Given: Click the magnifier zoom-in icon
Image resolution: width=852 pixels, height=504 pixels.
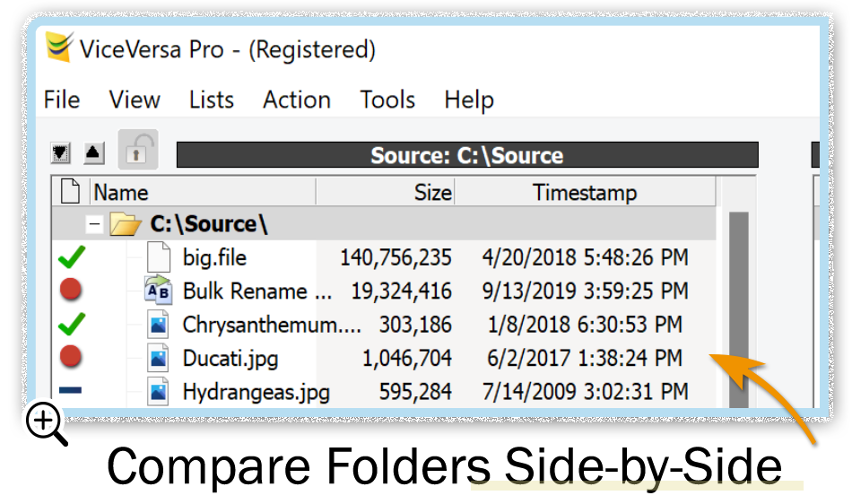Looking at the screenshot, I should [47, 423].
